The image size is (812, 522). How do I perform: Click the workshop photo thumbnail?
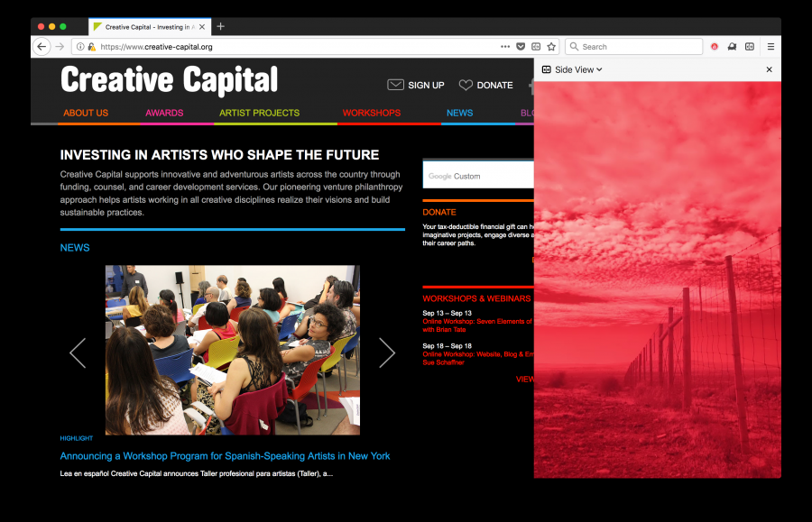tap(232, 350)
